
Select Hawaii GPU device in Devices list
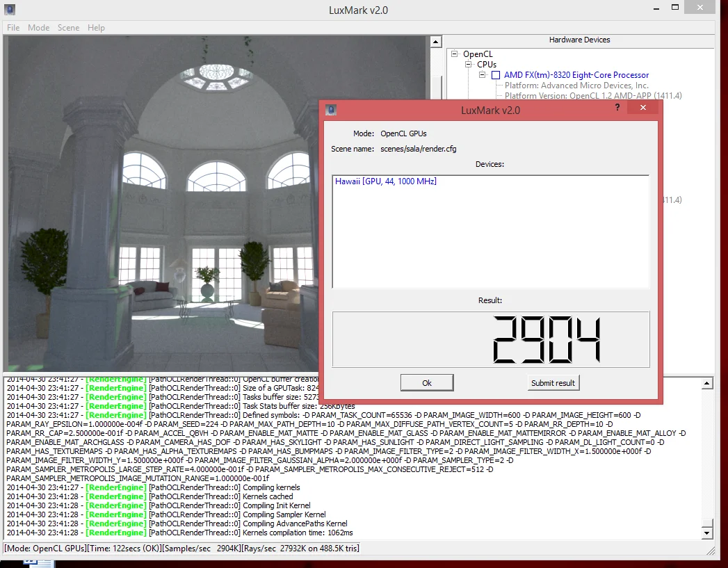pyautogui.click(x=386, y=181)
